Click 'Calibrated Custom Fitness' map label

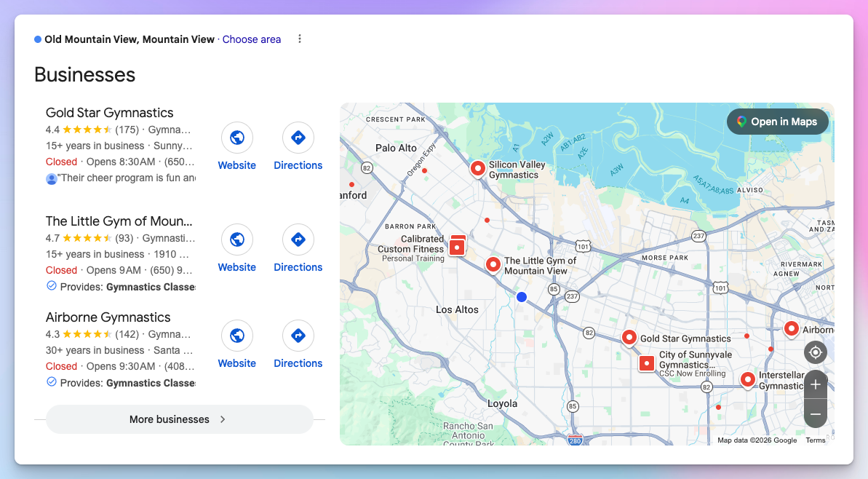click(412, 244)
